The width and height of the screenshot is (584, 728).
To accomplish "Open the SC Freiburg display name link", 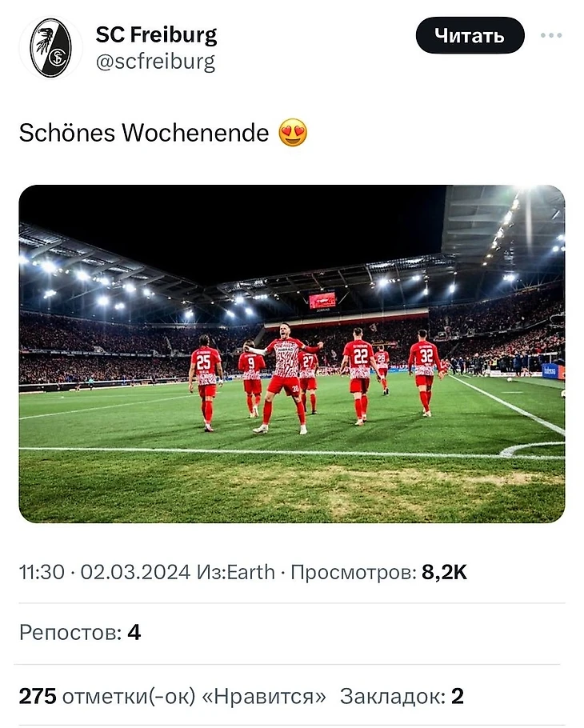I will point(156,35).
